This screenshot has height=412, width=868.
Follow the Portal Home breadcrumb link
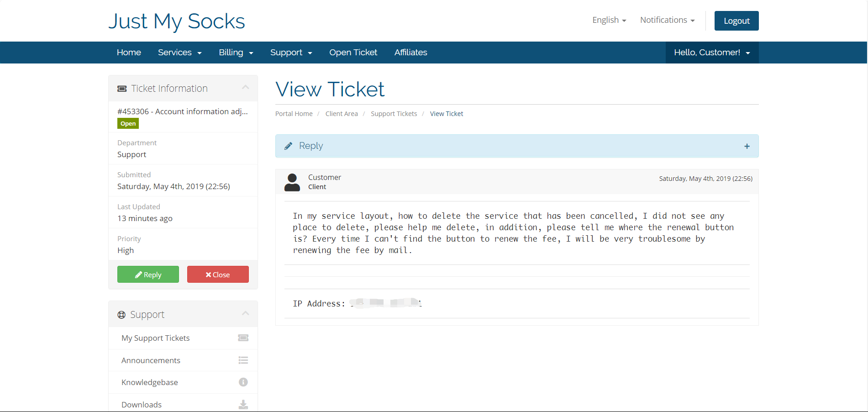tap(294, 114)
